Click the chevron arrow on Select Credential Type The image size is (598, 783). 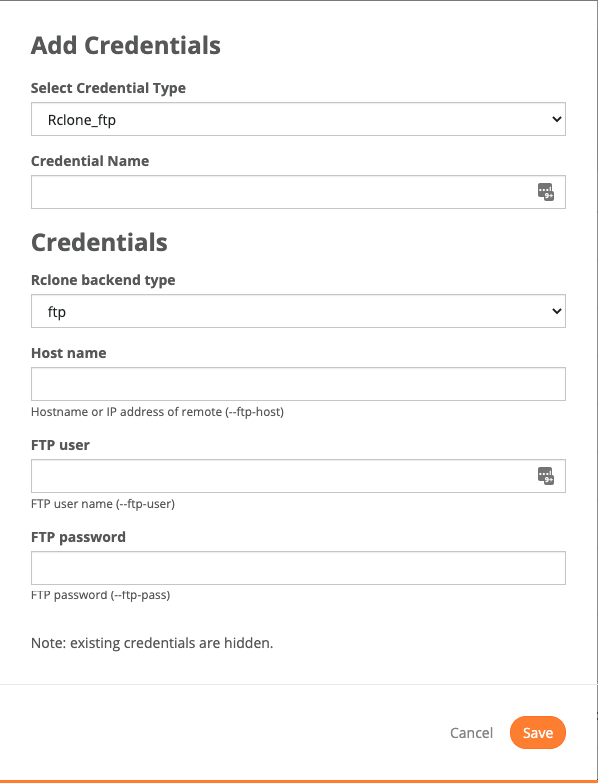tap(557, 119)
